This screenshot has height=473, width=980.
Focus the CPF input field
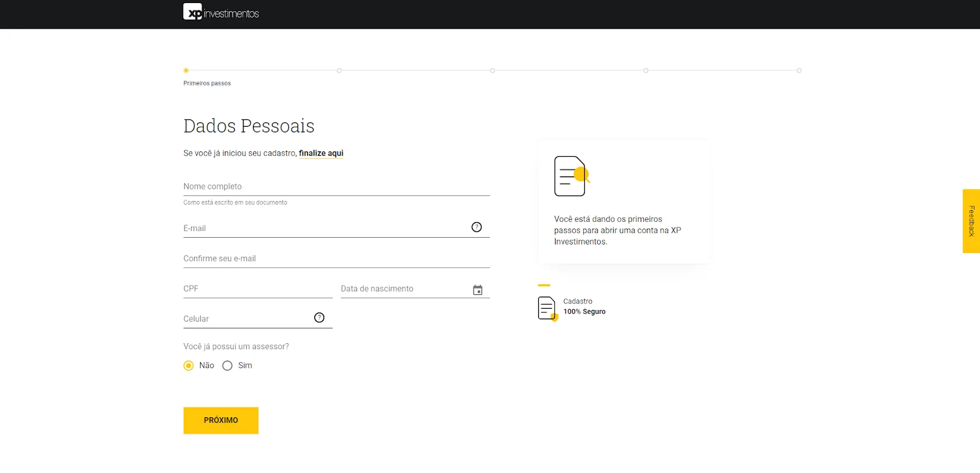tap(258, 289)
